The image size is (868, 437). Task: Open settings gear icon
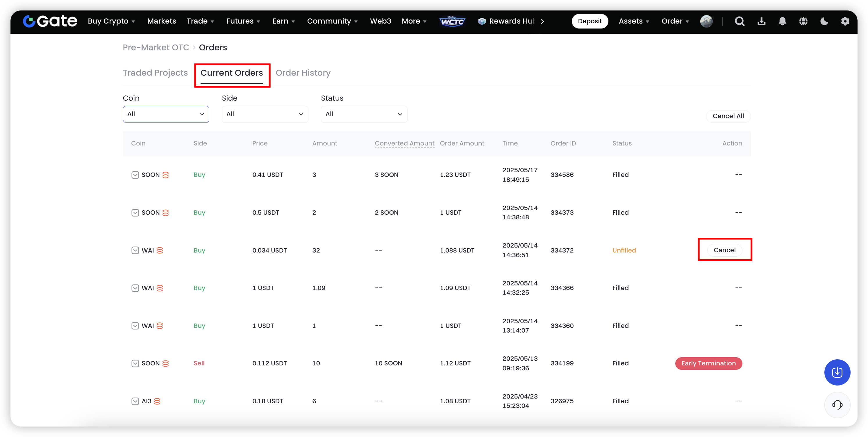pos(845,21)
